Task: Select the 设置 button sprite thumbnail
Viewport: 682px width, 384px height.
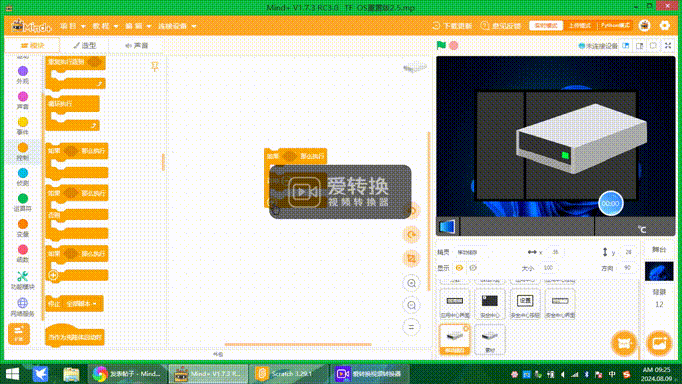Action: [525, 304]
